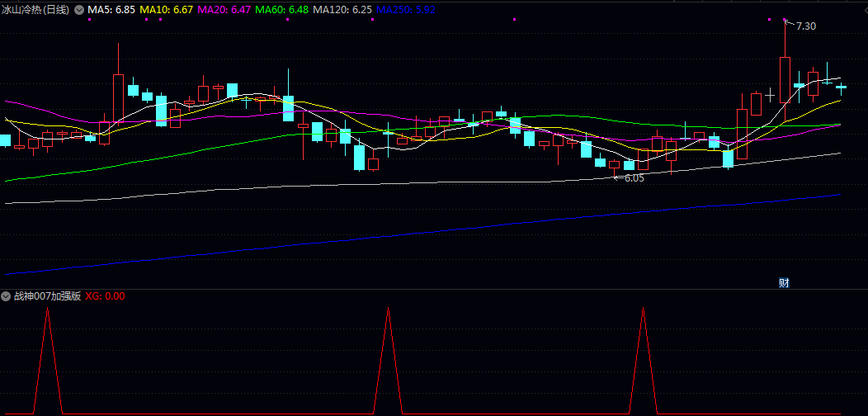This screenshot has height=416, width=868.
Task: Click the tall red candle reaching 7.30
Action: click(x=785, y=79)
